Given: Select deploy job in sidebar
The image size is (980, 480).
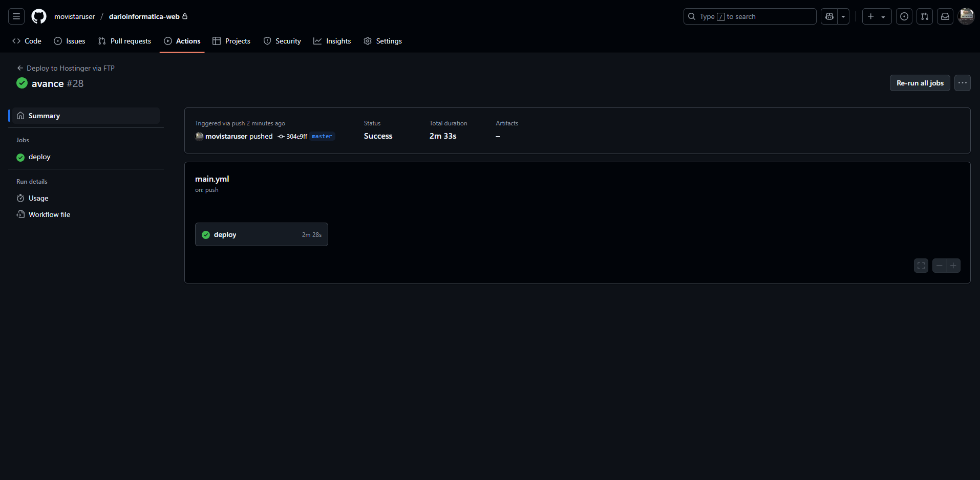Looking at the screenshot, I should pos(39,157).
